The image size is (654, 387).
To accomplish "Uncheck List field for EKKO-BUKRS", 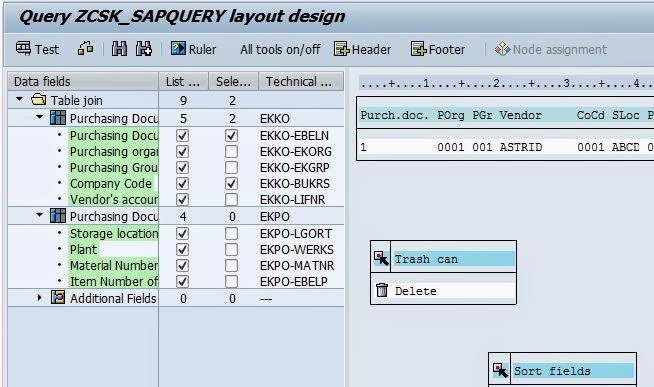I will coord(183,183).
